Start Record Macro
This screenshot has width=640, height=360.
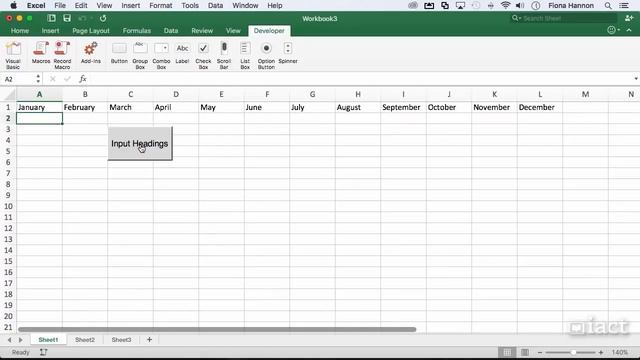point(62,55)
